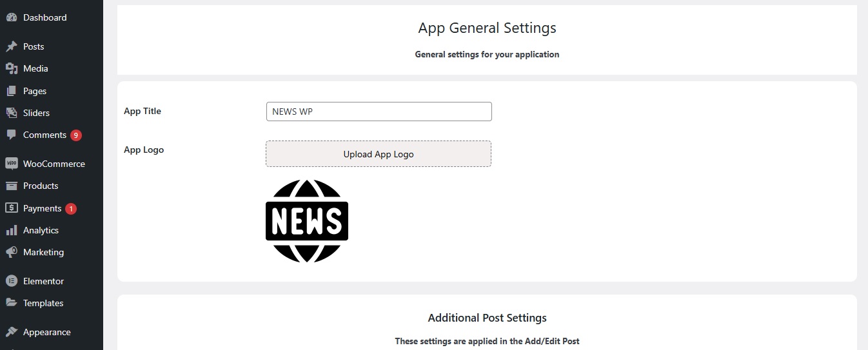
Task: Click the Comments speech bubble icon
Action: [x=11, y=135]
